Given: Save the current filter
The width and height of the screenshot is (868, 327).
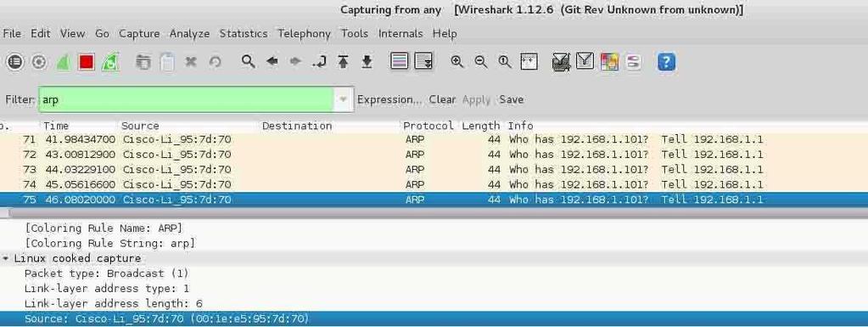Looking at the screenshot, I should (x=511, y=99).
